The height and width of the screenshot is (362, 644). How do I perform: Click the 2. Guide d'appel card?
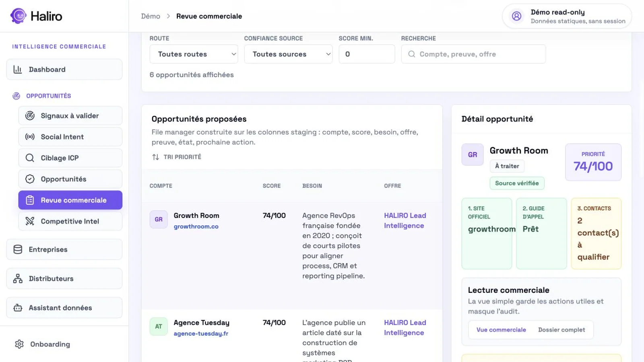point(541,233)
